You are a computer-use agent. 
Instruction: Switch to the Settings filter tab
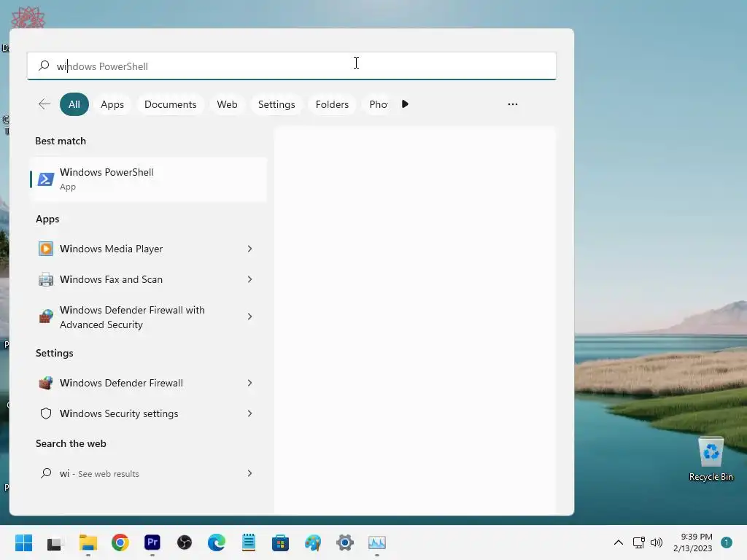tap(276, 104)
